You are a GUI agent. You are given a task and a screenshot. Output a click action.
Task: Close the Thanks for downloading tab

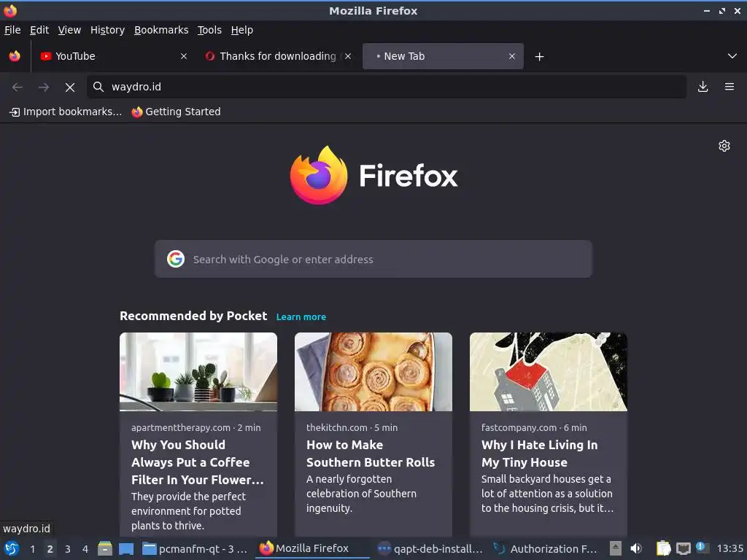coord(348,56)
